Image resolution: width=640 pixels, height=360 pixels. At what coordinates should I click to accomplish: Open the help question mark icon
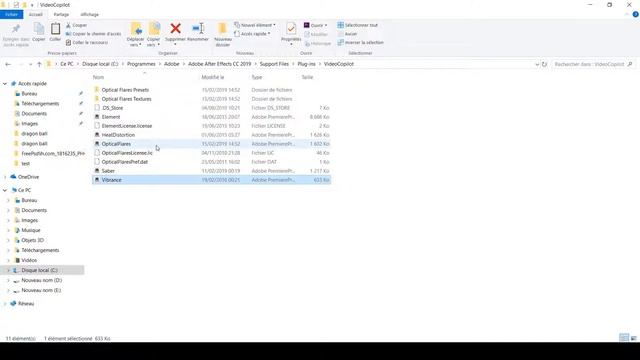(x=636, y=14)
